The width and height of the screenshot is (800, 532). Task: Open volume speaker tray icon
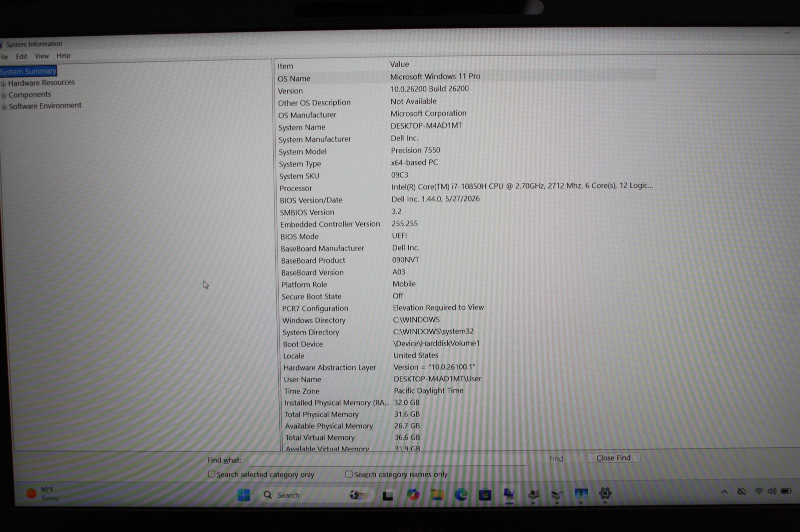[772, 491]
